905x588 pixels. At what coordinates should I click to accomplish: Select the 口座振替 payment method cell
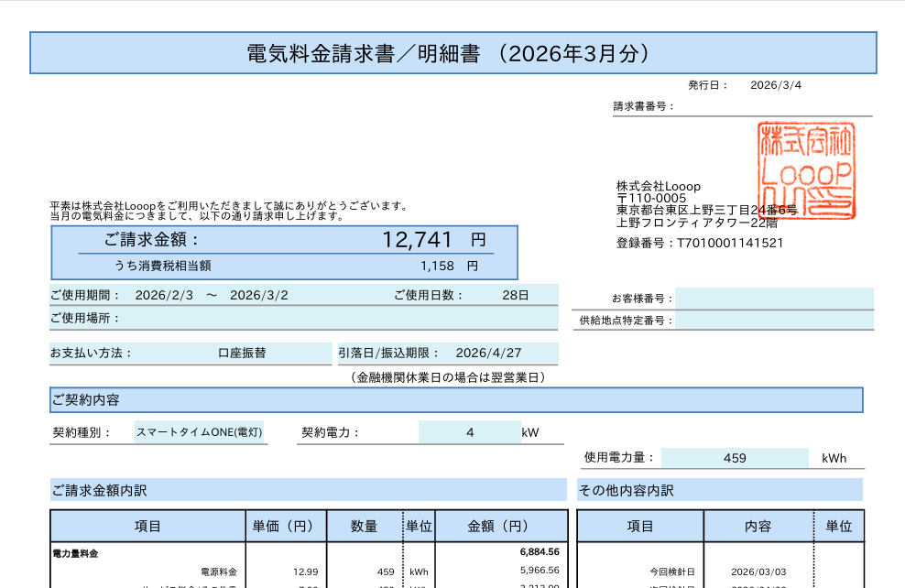pyautogui.click(x=242, y=353)
